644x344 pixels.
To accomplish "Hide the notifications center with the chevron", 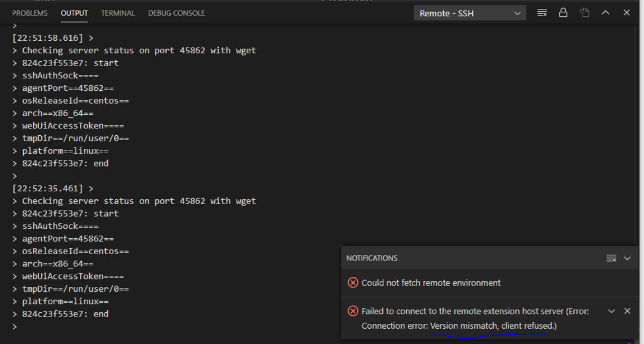I will 628,258.
